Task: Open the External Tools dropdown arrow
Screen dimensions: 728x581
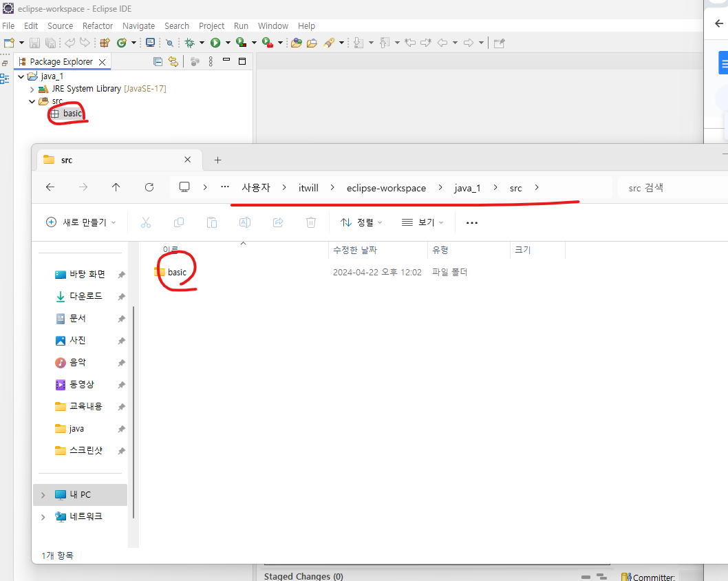Action: (x=280, y=43)
